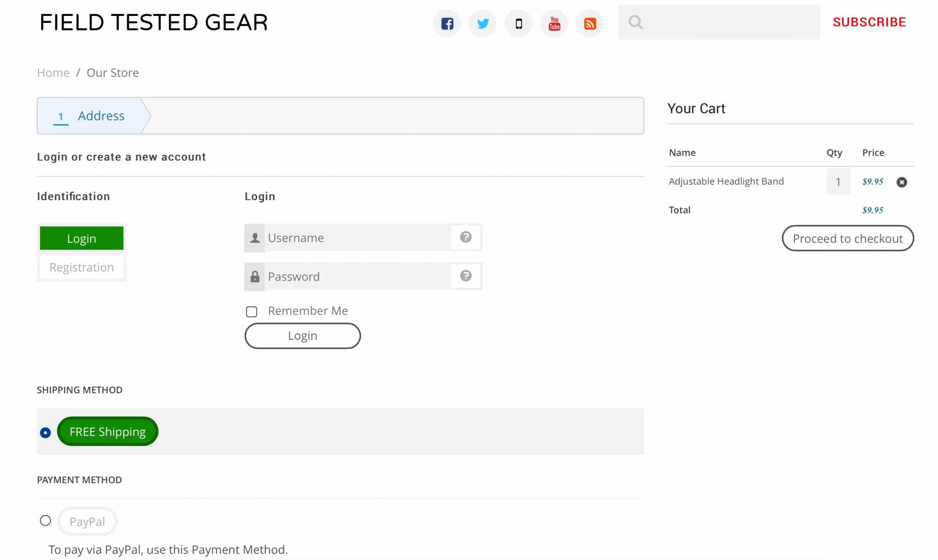Click the search magnifier icon
938x560 pixels.
[635, 22]
